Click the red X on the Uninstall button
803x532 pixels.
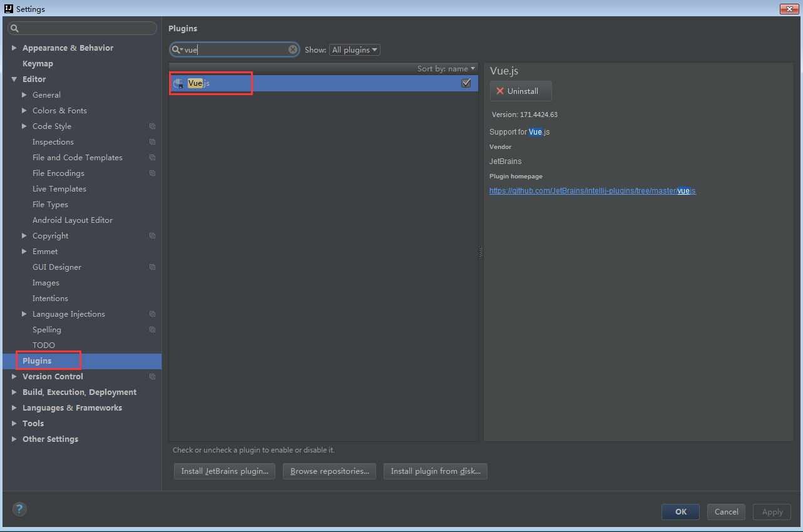coord(500,91)
